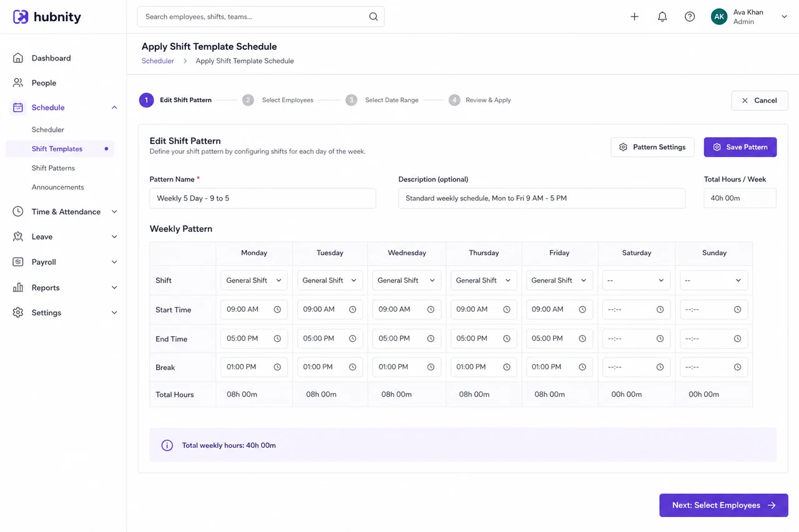Click Sunday Break clock icon
Screen dimensions: 799x532
pyautogui.click(x=737, y=367)
